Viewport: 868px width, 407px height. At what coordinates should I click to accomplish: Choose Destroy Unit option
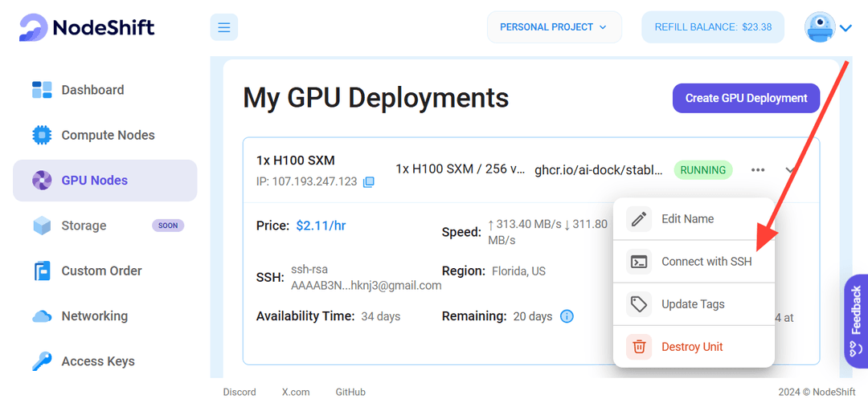click(694, 347)
